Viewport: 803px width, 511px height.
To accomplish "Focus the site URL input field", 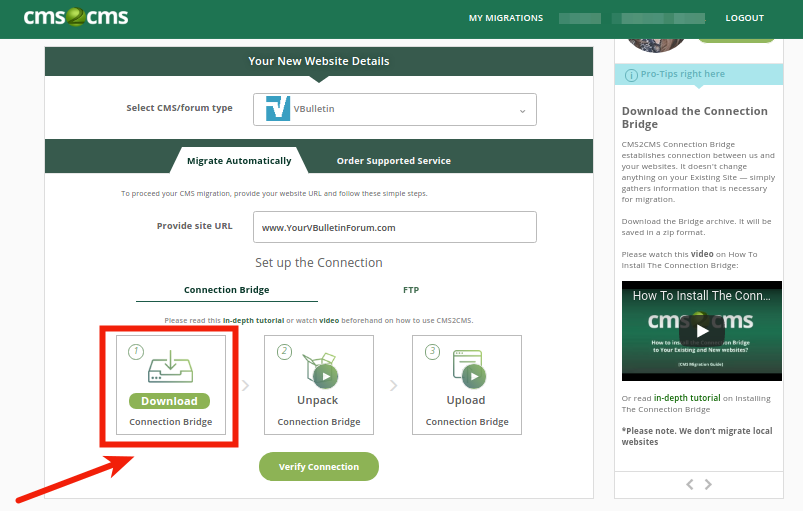I will tap(394, 227).
